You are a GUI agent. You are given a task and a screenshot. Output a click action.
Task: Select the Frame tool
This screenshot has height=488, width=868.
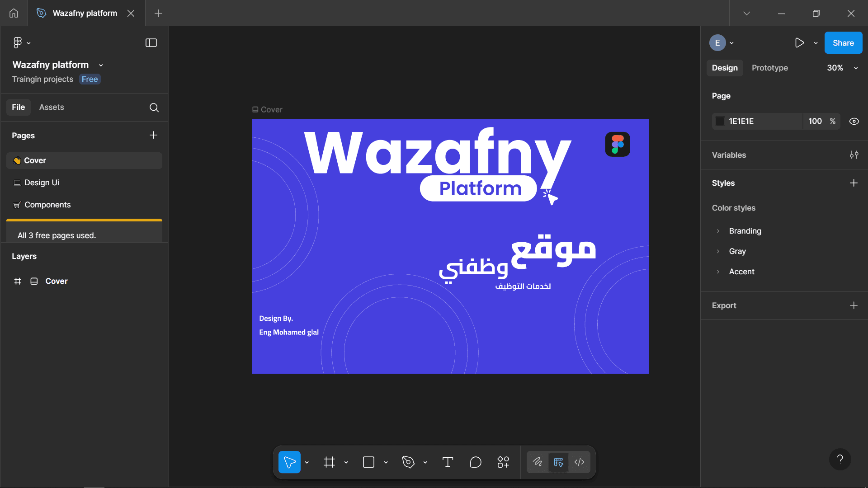pyautogui.click(x=329, y=462)
